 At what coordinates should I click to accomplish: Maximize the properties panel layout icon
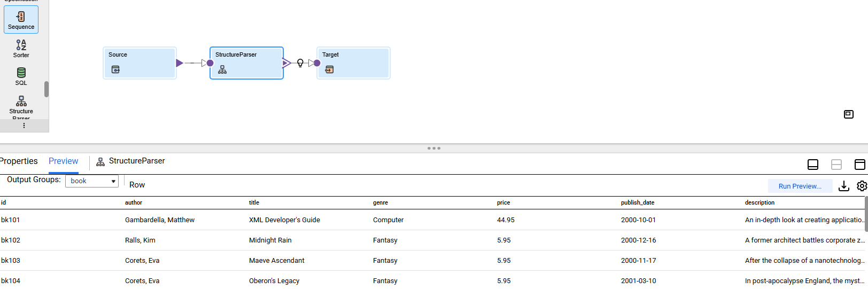[860, 165]
